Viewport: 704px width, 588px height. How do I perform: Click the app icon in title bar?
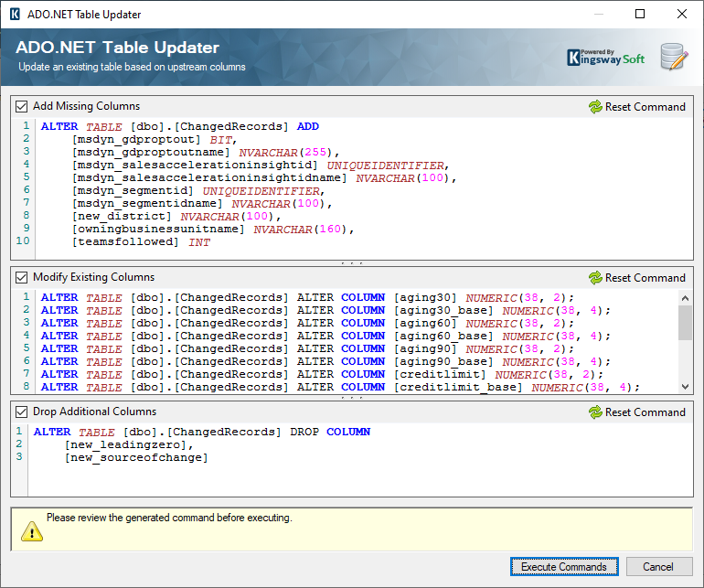[x=15, y=14]
